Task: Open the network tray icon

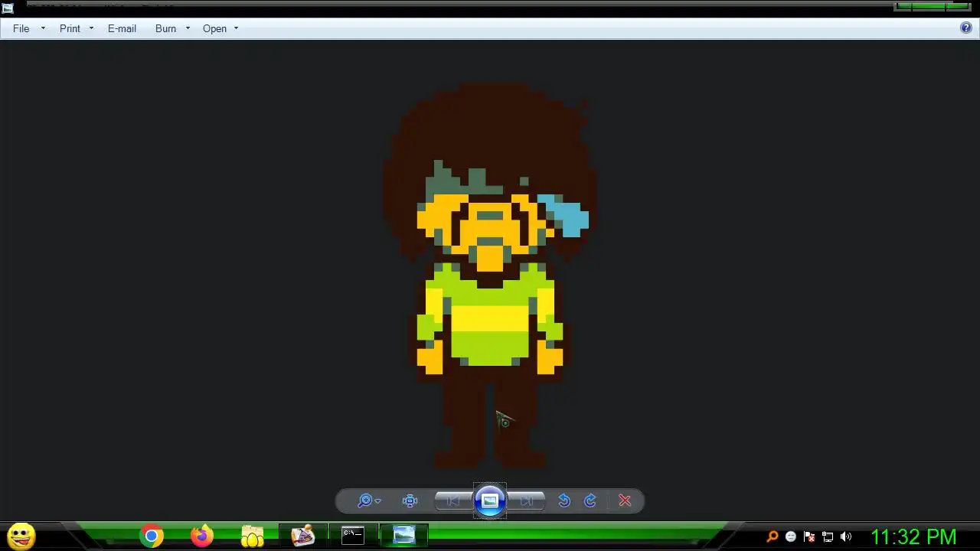Action: click(x=828, y=536)
